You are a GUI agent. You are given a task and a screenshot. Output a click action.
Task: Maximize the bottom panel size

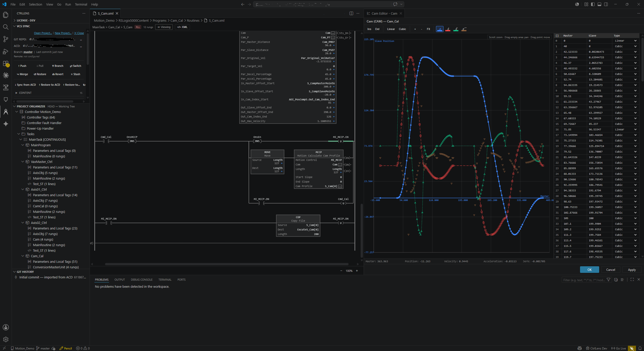coord(632,279)
